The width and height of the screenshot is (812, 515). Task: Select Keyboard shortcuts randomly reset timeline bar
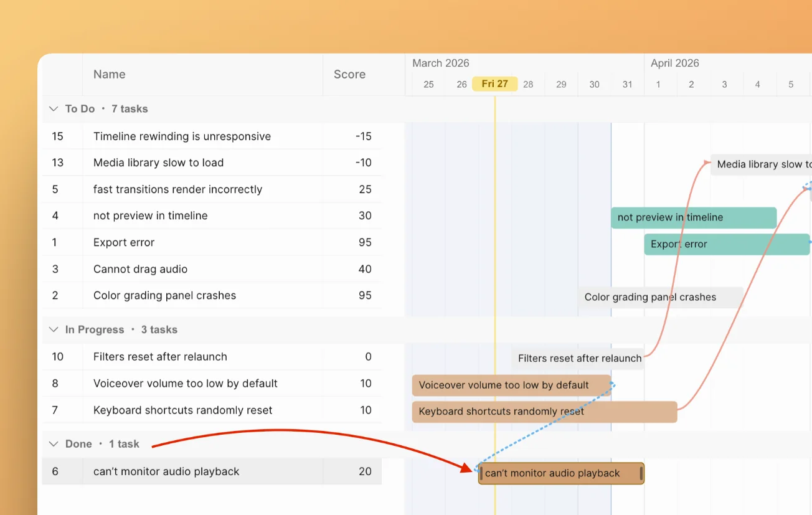[544, 412]
